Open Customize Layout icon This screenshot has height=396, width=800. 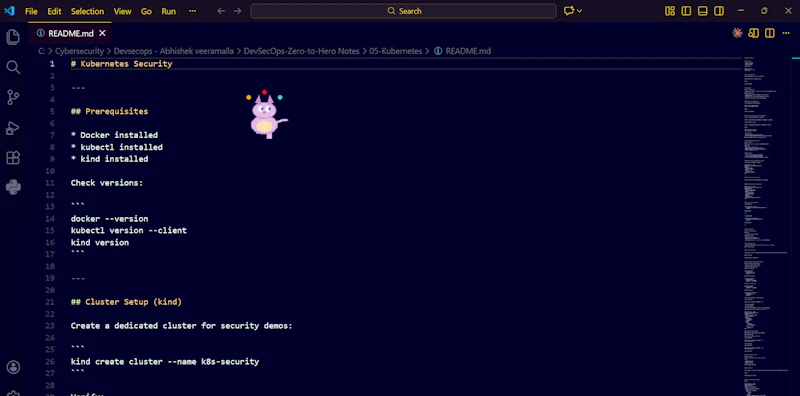[670, 11]
